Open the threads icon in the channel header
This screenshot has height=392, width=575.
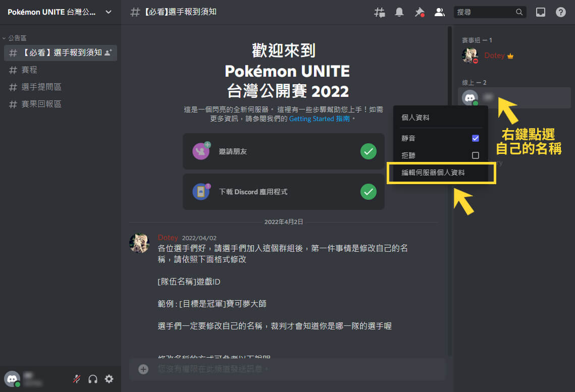tap(380, 13)
